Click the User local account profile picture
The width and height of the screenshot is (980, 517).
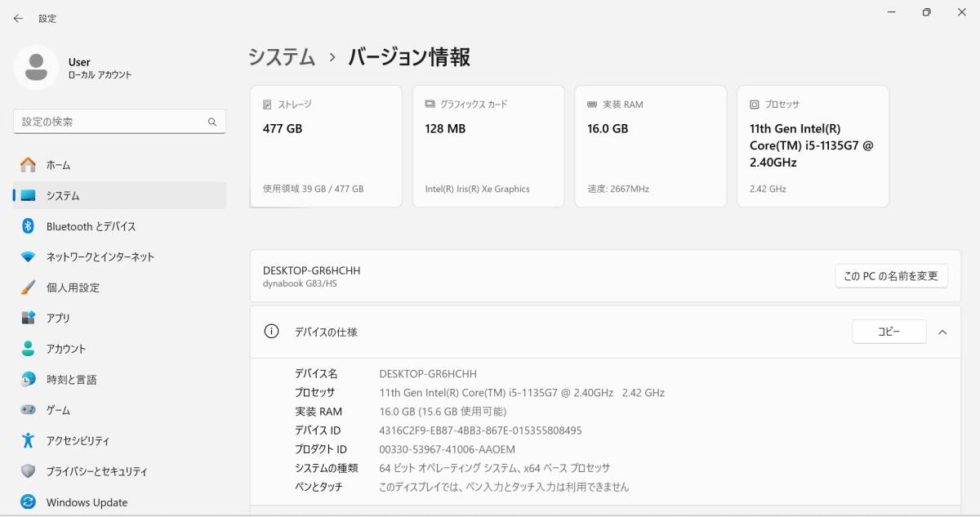pos(36,68)
